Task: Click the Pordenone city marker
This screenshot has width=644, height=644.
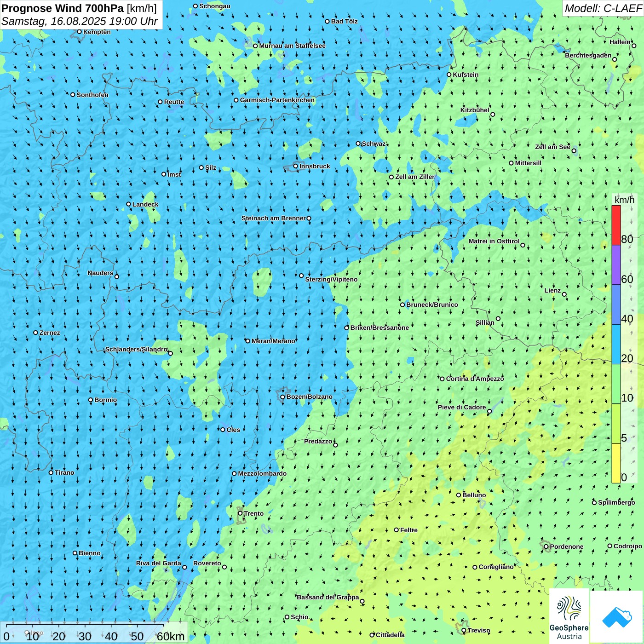Action: point(546,546)
